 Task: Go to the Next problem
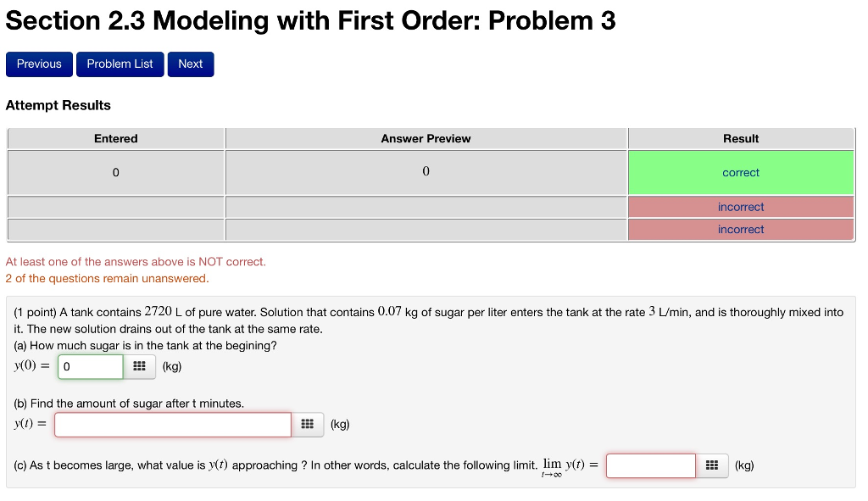pyautogui.click(x=190, y=64)
